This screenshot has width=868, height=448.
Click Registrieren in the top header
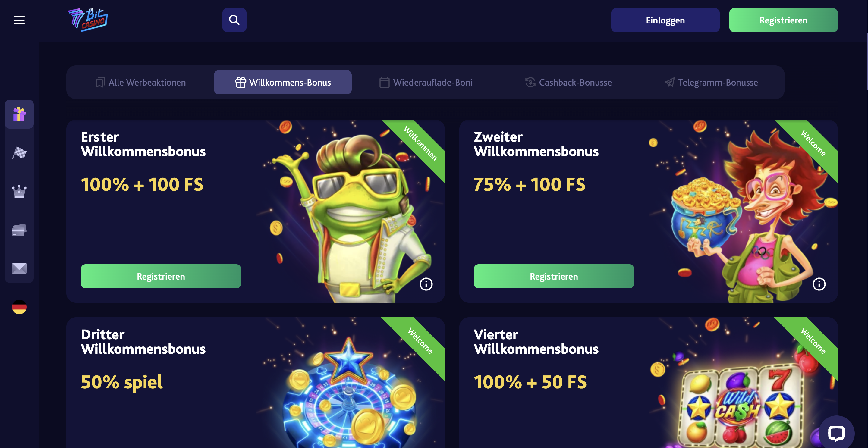783,20
